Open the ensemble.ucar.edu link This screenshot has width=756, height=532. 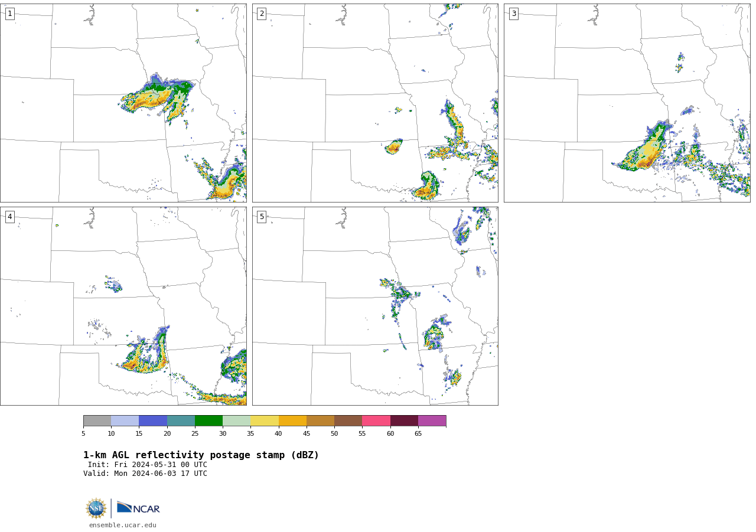(x=123, y=526)
